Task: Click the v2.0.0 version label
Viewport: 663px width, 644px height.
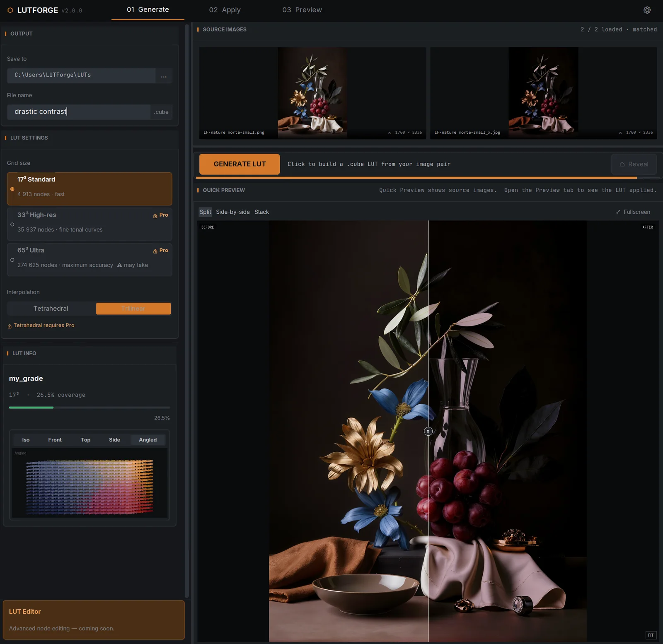Action: (72, 11)
